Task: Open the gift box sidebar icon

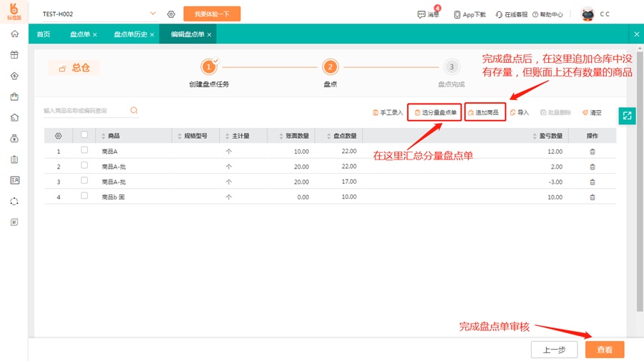Action: 14,54
